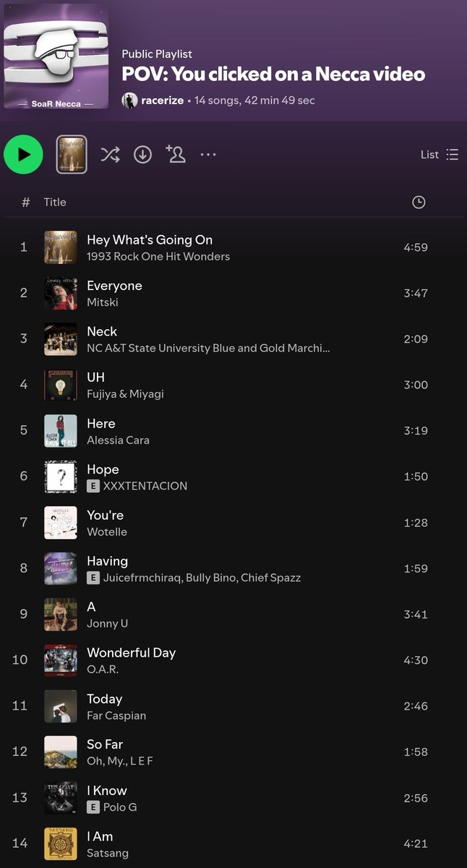
Task: Select the track Here
Action: [x=101, y=423]
